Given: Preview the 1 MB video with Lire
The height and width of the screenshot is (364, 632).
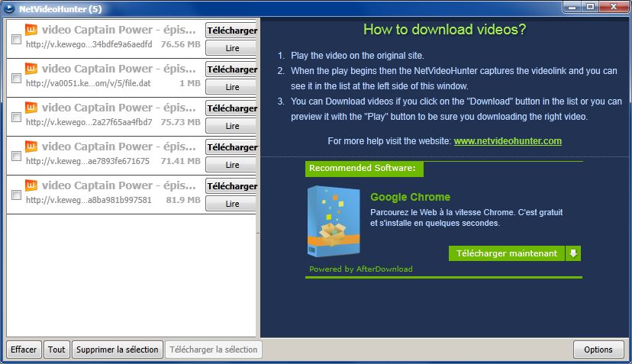Looking at the screenshot, I should point(231,87).
